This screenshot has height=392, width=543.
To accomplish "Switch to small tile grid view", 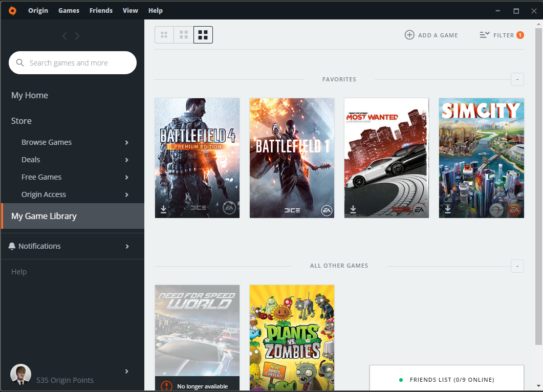I will point(164,35).
